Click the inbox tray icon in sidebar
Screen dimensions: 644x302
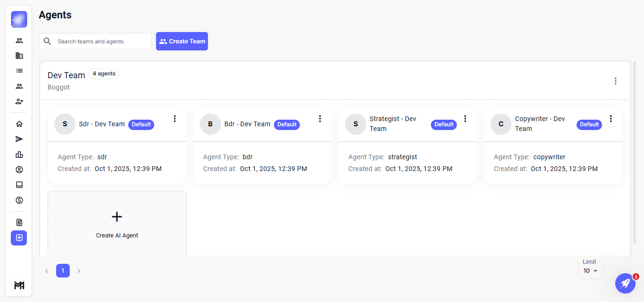19,185
